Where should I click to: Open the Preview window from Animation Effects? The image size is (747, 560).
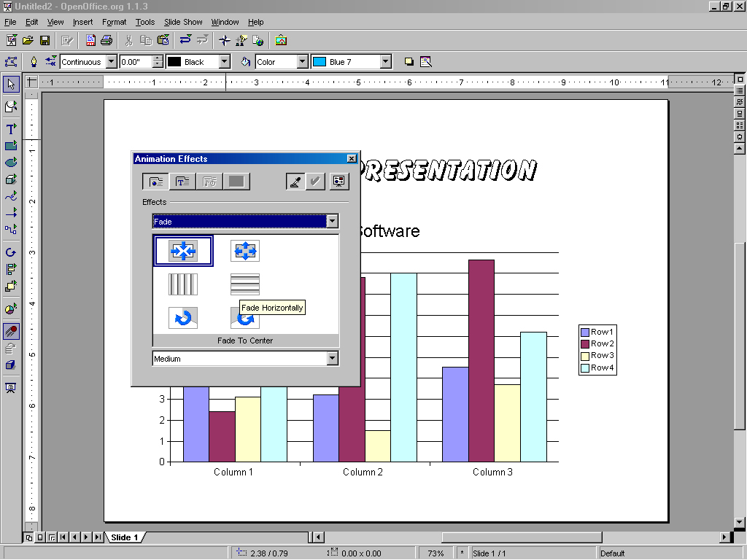[339, 182]
